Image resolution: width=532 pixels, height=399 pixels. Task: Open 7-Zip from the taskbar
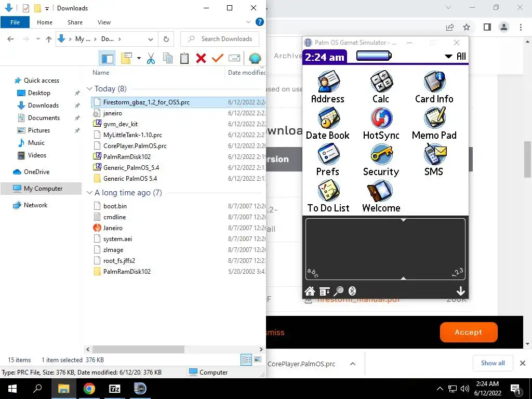tap(114, 389)
